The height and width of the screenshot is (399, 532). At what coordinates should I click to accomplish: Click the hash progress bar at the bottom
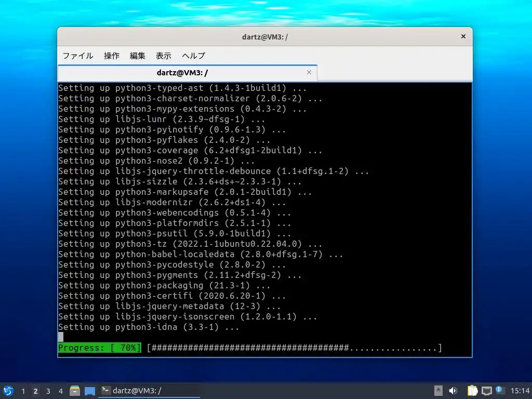[295, 348]
